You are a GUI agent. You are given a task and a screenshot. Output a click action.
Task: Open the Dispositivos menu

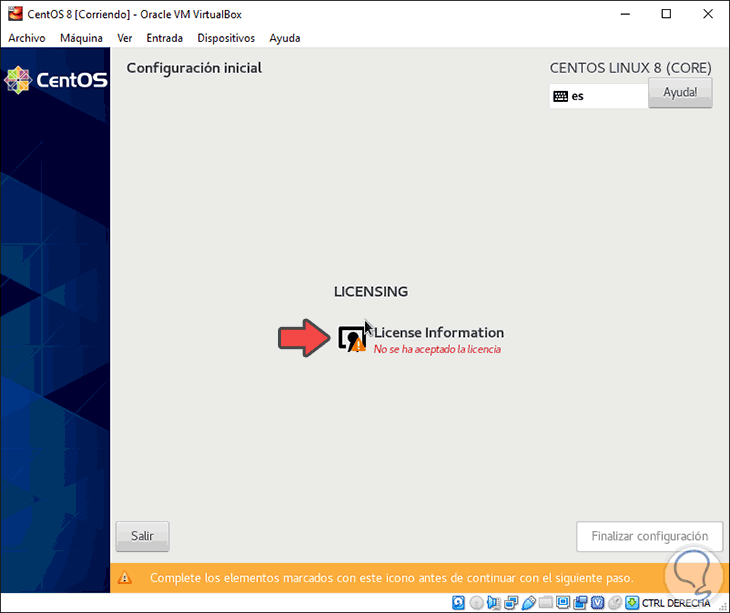click(x=226, y=38)
